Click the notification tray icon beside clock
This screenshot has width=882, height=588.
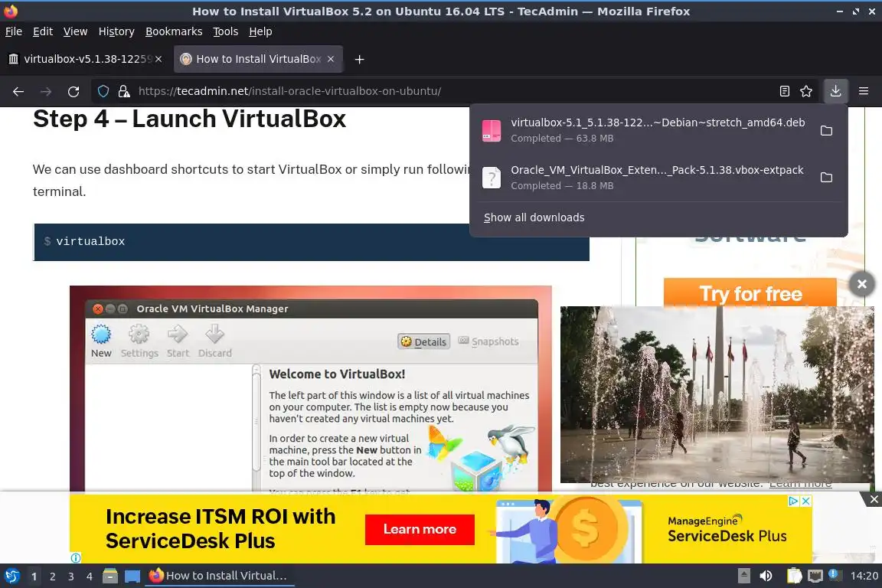point(835,574)
